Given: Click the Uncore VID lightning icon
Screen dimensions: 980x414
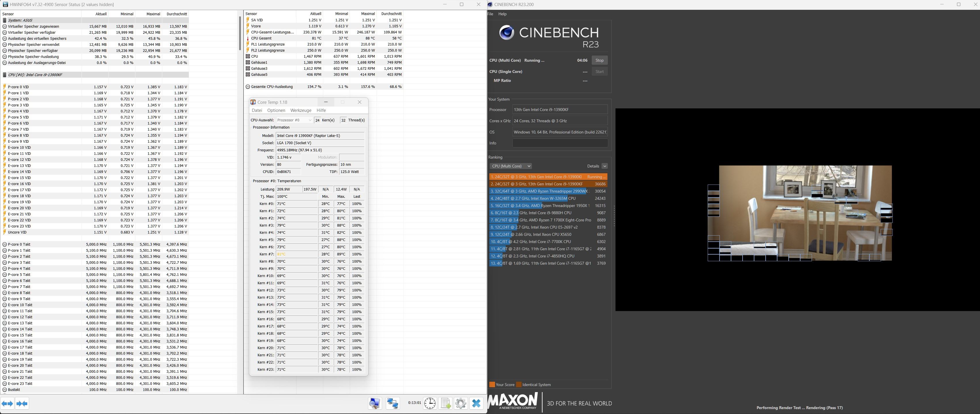Looking at the screenshot, I should click(x=5, y=232).
